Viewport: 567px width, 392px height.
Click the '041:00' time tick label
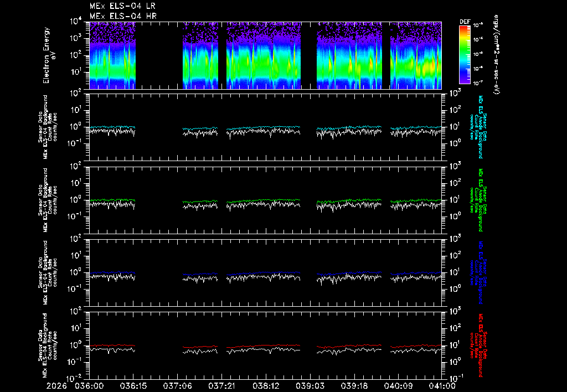441,386
